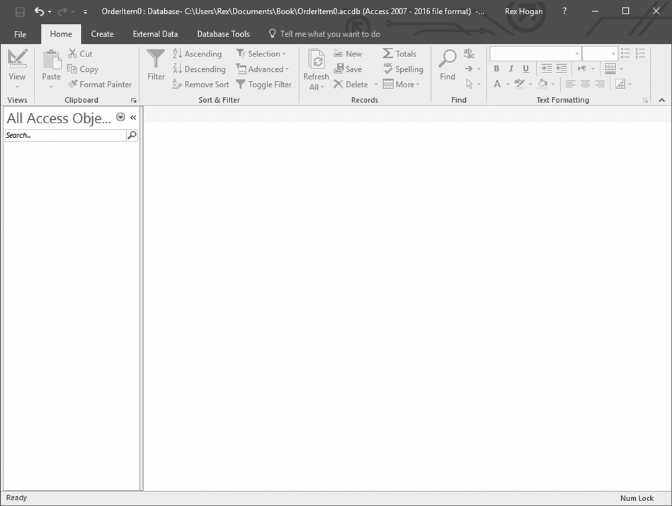Viewport: 672px width, 506px height.
Task: Open the font size combo box
Action: pos(600,54)
